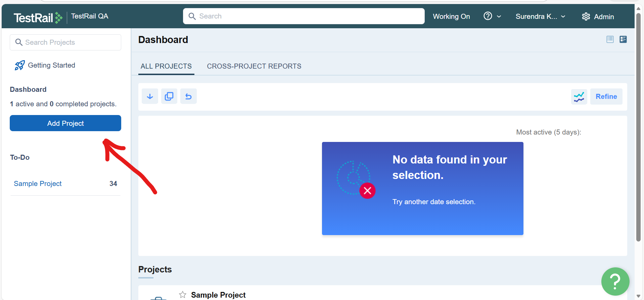Click the Refine button
644x300 pixels.
(x=606, y=97)
